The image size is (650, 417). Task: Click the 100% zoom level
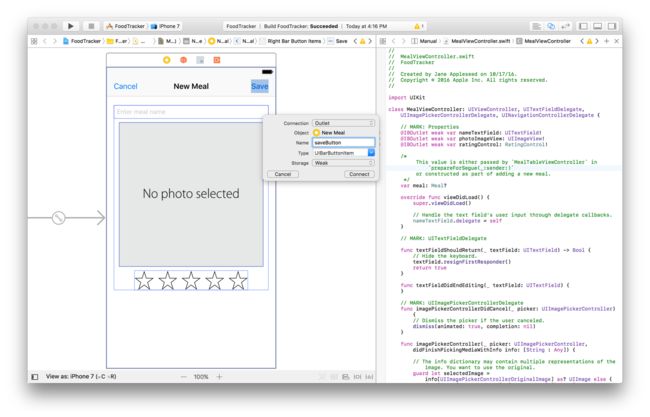[201, 377]
